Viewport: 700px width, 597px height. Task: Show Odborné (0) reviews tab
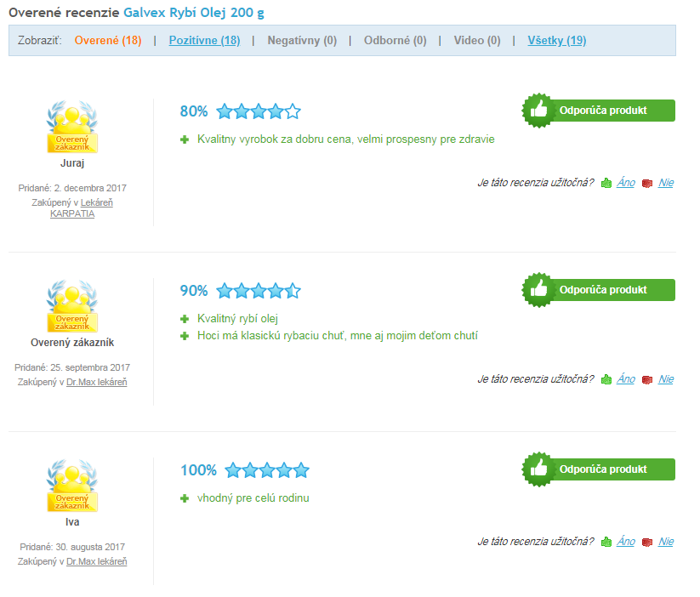(x=396, y=41)
